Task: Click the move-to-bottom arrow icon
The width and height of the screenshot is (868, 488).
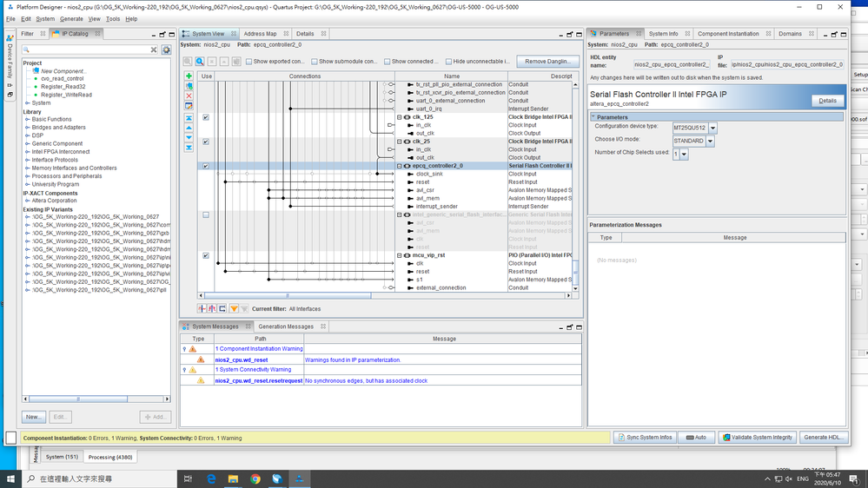Action: point(189,148)
